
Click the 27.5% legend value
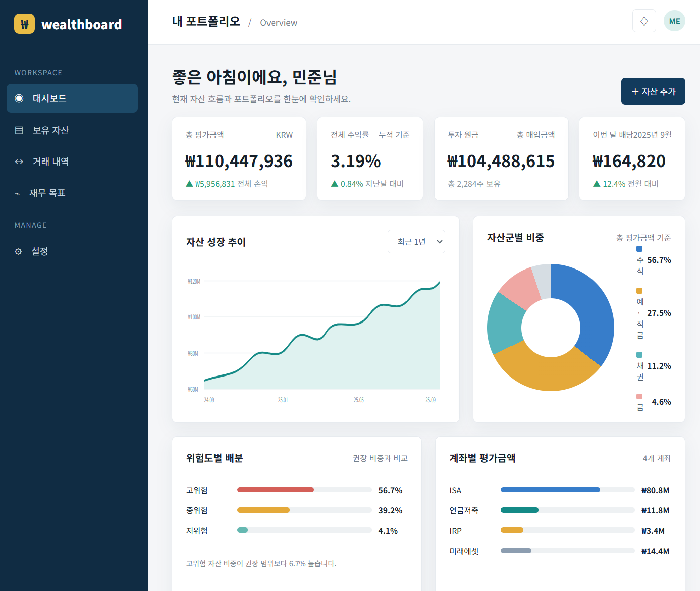659,313
